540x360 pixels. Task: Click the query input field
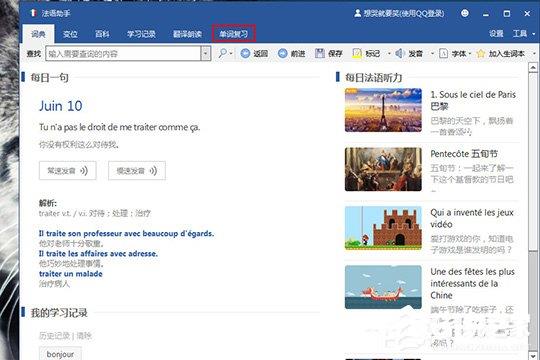tap(123, 54)
